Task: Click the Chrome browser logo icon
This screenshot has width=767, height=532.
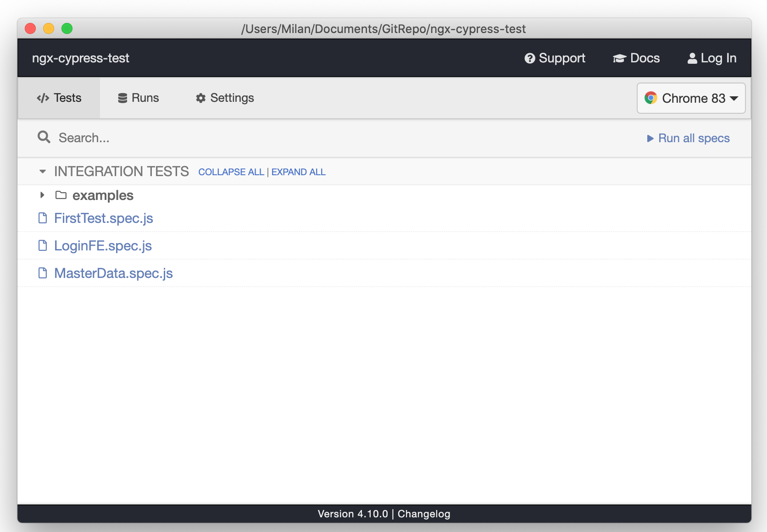Action: (x=650, y=98)
